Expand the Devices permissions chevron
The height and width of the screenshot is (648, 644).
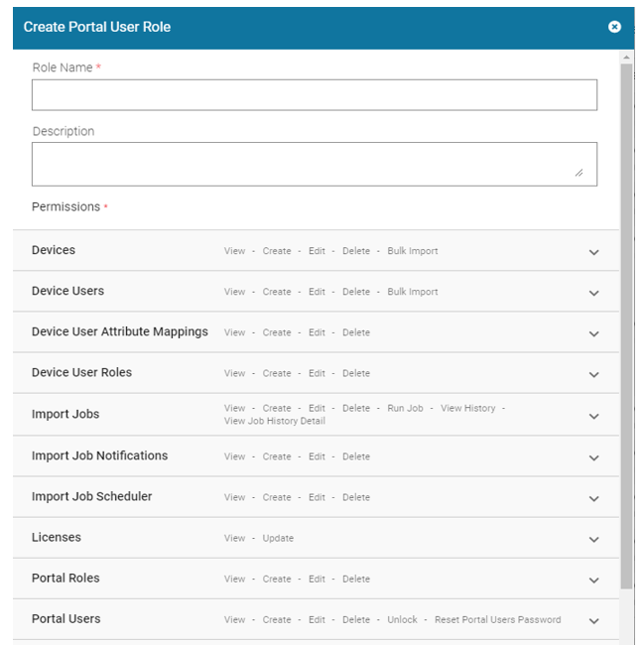click(x=593, y=252)
